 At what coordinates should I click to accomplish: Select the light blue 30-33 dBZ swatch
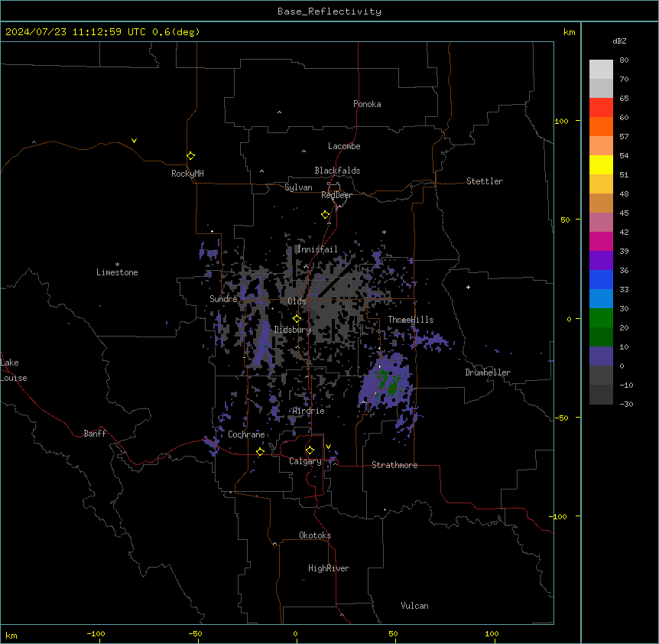tap(601, 299)
